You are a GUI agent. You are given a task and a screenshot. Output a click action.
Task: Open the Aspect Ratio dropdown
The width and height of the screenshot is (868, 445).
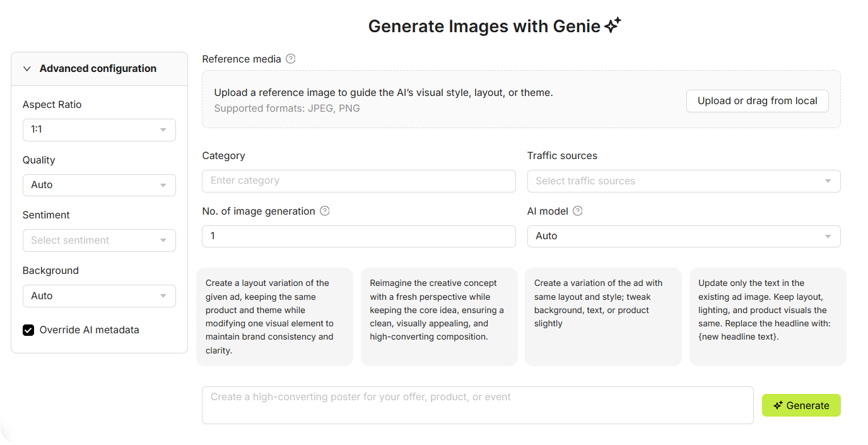(99, 129)
